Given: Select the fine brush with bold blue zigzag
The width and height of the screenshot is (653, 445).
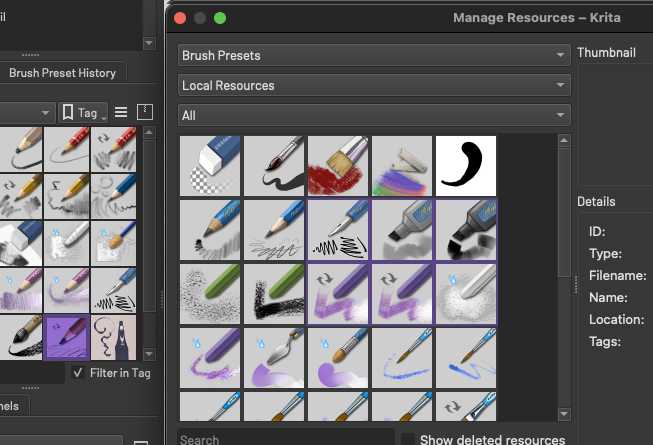Looking at the screenshot, I should (466, 358).
